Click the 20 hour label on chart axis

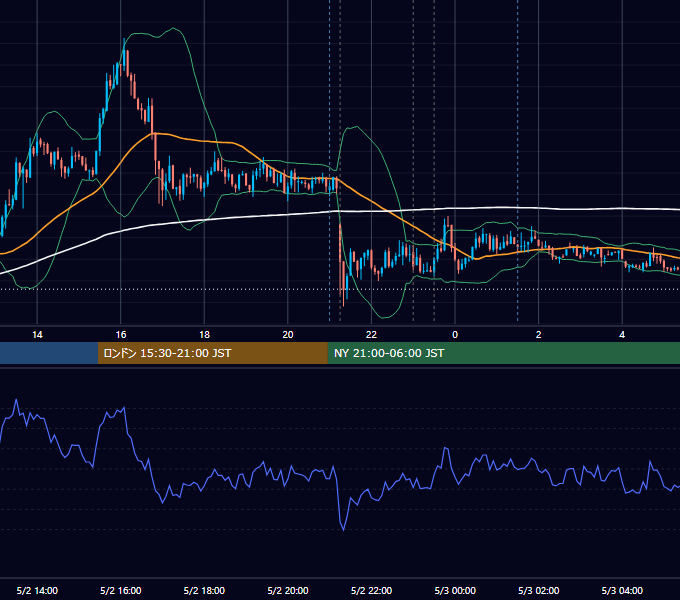click(288, 335)
